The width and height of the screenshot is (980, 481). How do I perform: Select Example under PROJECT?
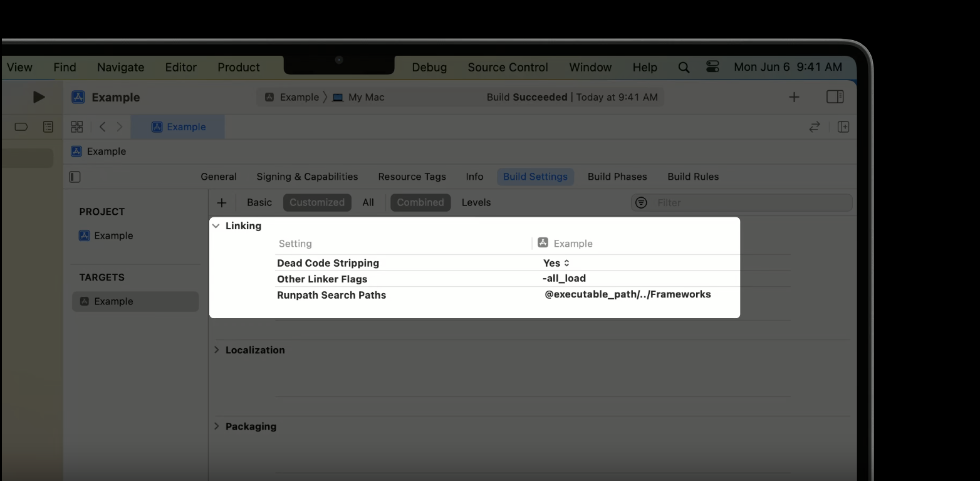point(113,235)
